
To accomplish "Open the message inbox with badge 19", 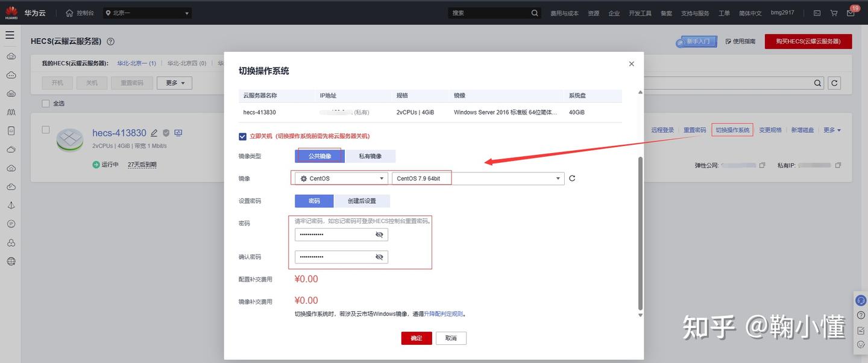I will (851, 13).
